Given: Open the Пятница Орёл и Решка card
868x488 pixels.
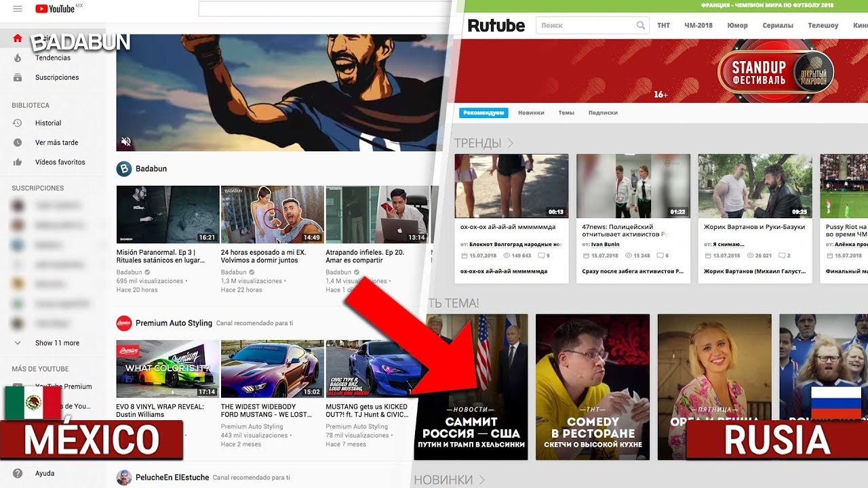Looking at the screenshot, I should click(x=715, y=387).
